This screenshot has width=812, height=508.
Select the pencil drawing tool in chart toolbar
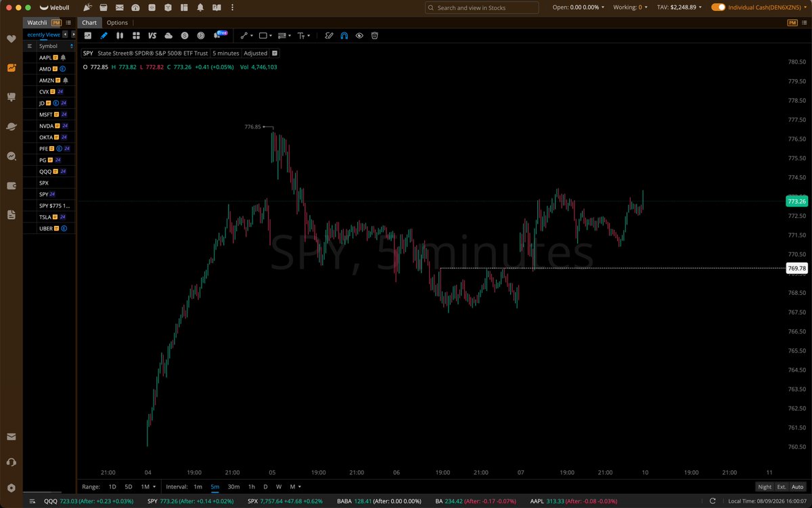[x=104, y=35]
